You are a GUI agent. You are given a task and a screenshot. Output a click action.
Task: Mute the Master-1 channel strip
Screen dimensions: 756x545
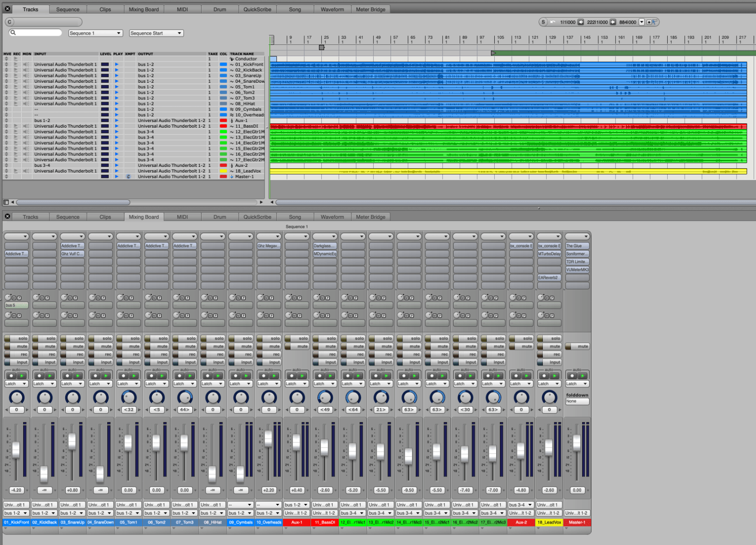pos(577,346)
